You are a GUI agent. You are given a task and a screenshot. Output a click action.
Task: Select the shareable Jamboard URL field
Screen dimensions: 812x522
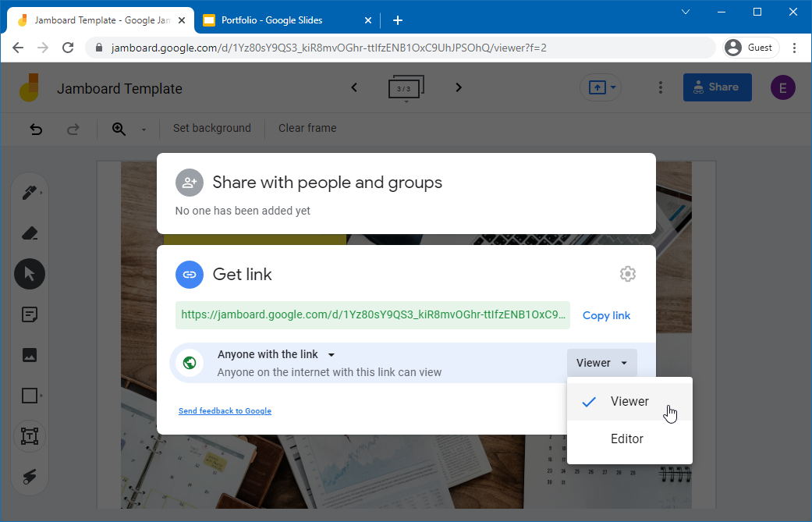(373, 314)
